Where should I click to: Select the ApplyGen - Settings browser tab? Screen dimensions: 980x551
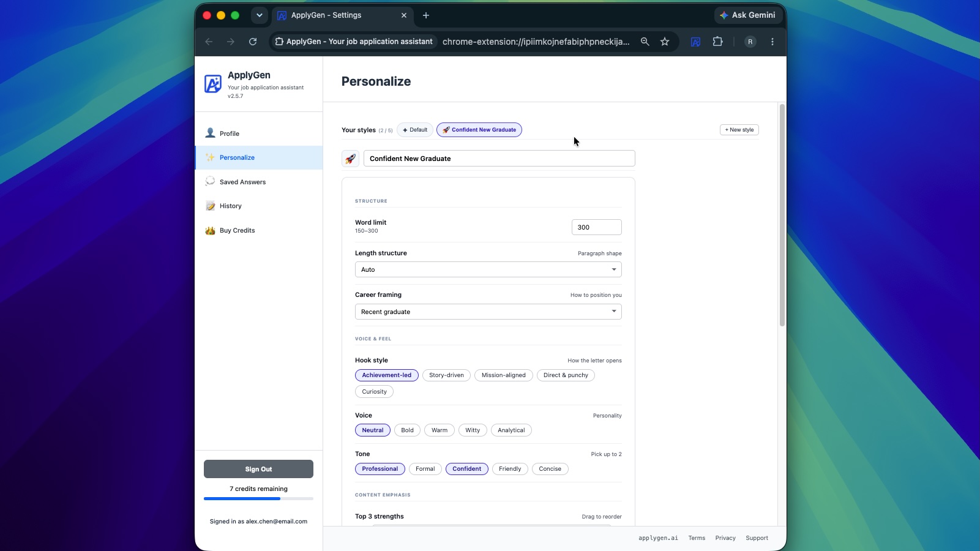click(x=343, y=15)
